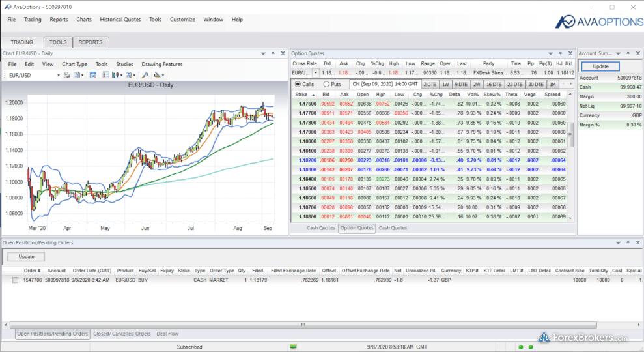This screenshot has height=352, width=644.
Task: Open the drawing tool dropdown arrow
Action: [x=163, y=75]
